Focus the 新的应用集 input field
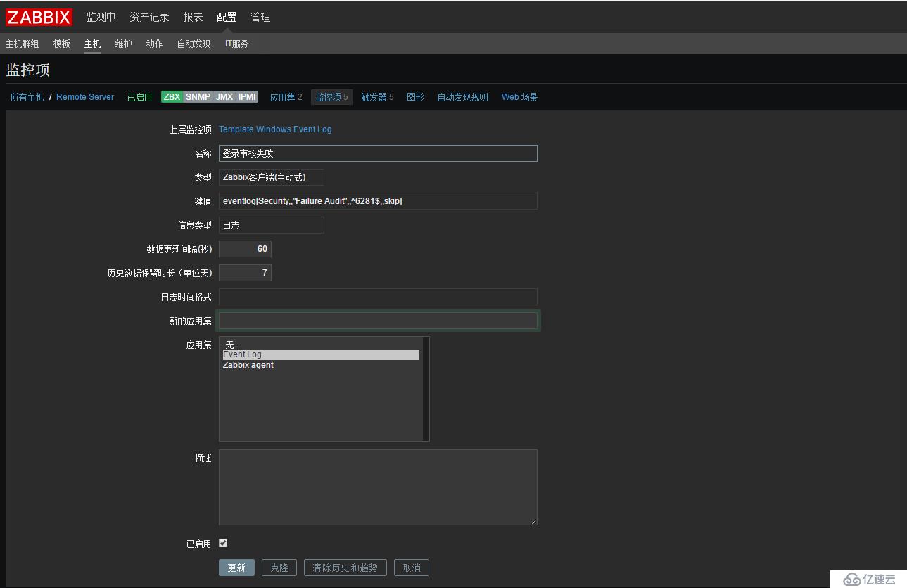Viewport: 907px width, 588px height. pos(378,321)
